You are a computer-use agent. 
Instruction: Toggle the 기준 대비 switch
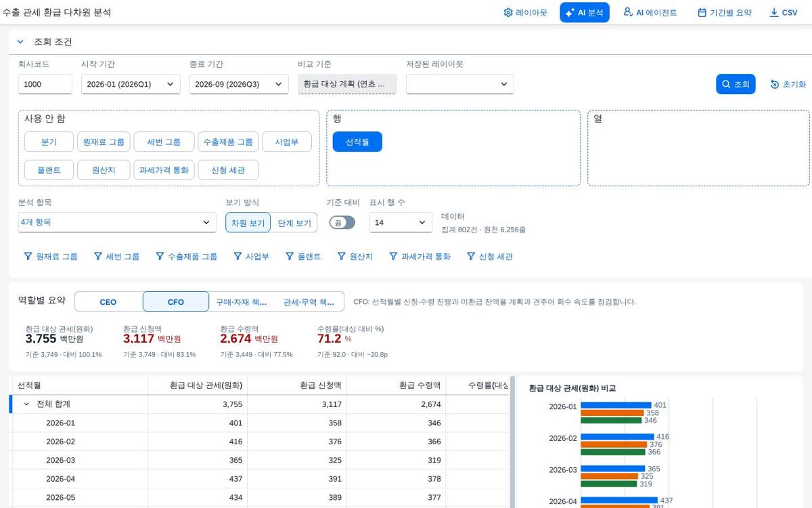point(342,222)
